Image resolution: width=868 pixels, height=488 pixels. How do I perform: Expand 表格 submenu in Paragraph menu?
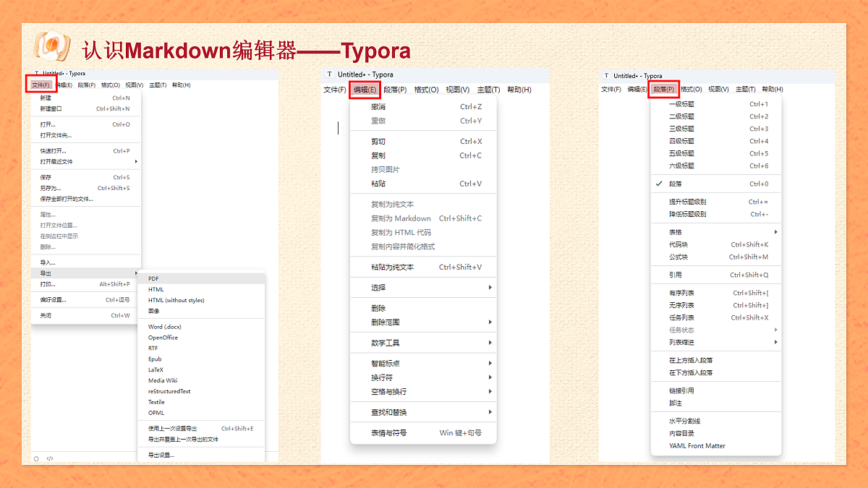point(718,232)
